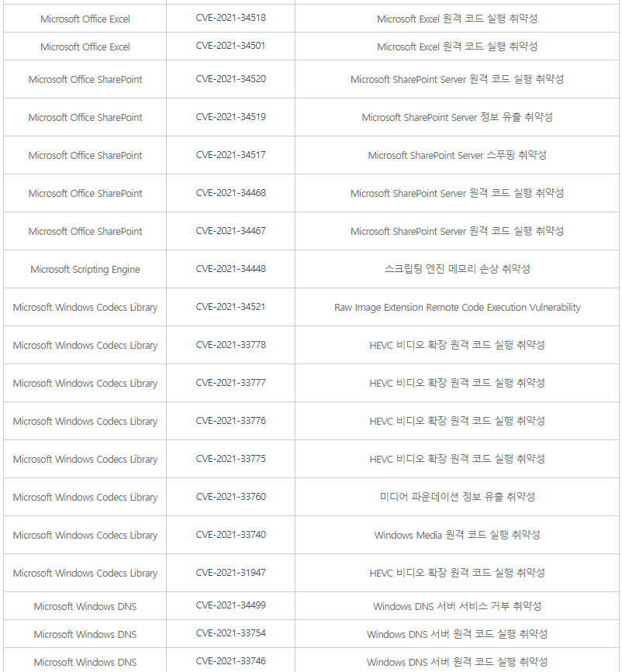622x672 pixels.
Task: Open CVE-2021-34520 in the table
Action: tap(230, 79)
